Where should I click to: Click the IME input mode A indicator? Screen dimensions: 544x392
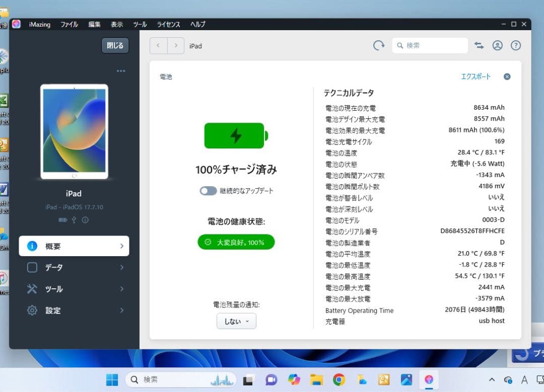point(524,380)
